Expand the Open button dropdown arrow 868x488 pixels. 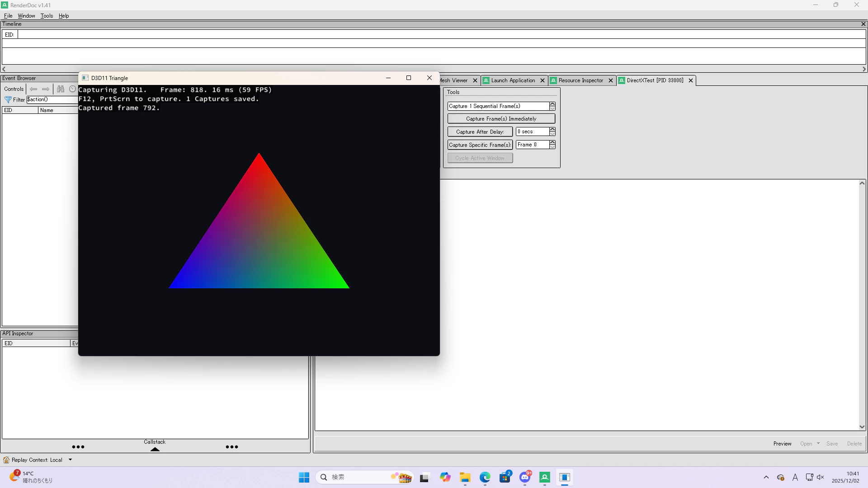coord(818,444)
